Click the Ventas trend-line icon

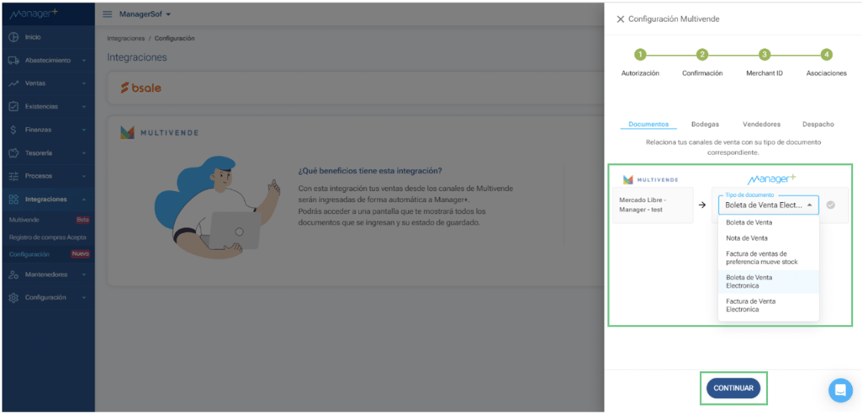tap(14, 83)
